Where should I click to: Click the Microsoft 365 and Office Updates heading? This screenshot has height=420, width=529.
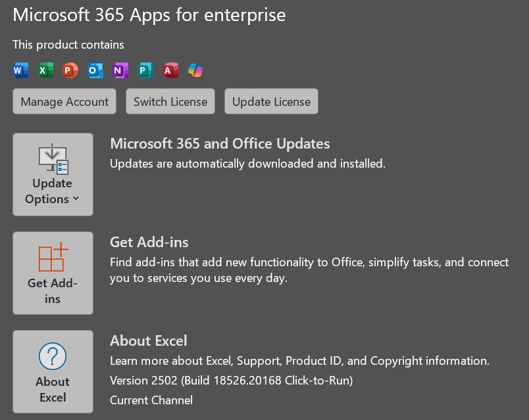tap(220, 143)
